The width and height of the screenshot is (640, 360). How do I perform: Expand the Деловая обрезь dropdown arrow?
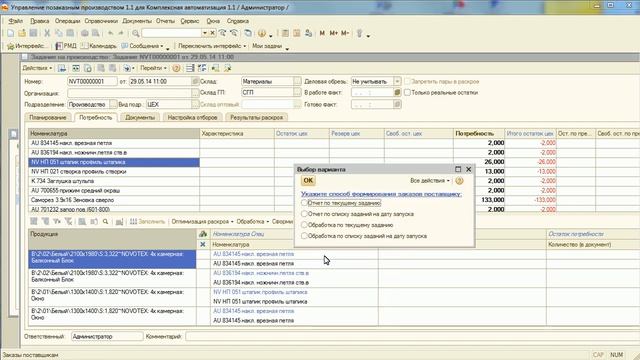[397, 82]
